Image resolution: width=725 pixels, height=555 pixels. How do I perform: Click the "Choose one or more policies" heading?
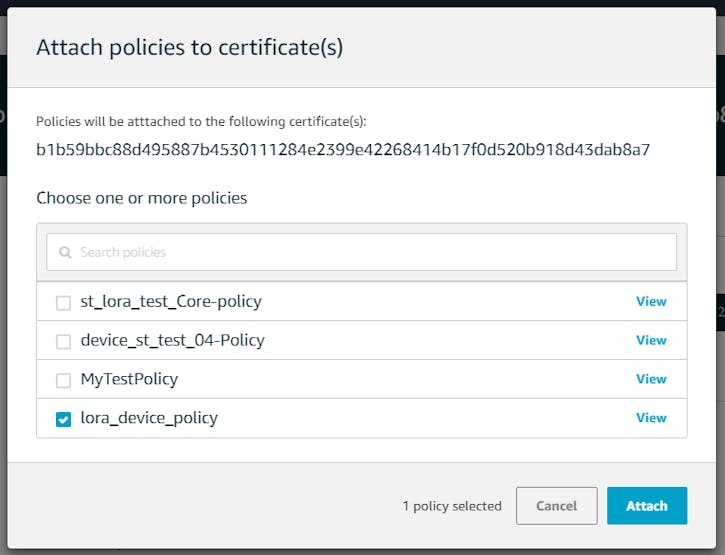point(141,198)
